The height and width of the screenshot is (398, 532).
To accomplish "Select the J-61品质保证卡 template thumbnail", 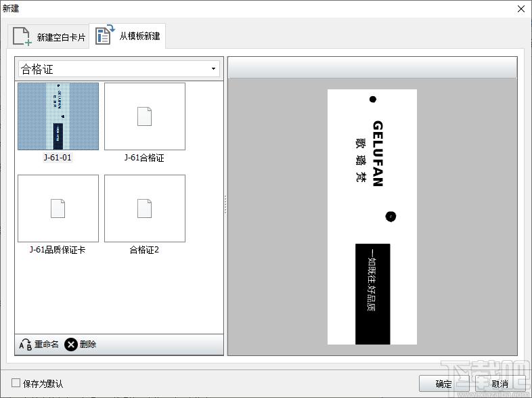I will click(58, 208).
